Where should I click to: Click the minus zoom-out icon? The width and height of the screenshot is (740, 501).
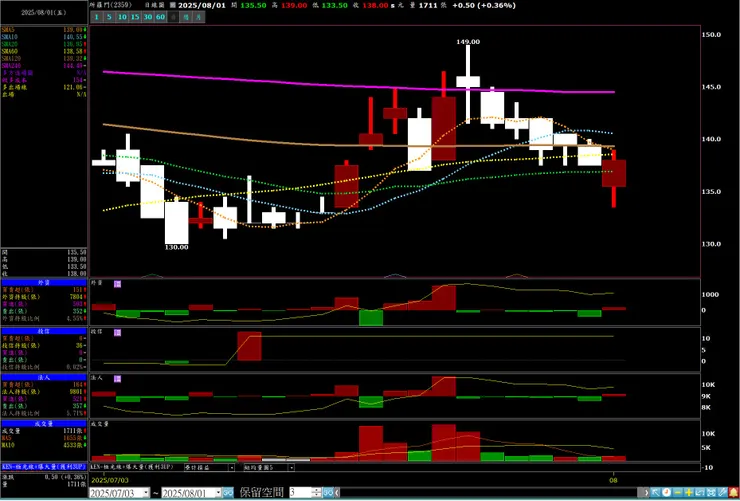678,493
